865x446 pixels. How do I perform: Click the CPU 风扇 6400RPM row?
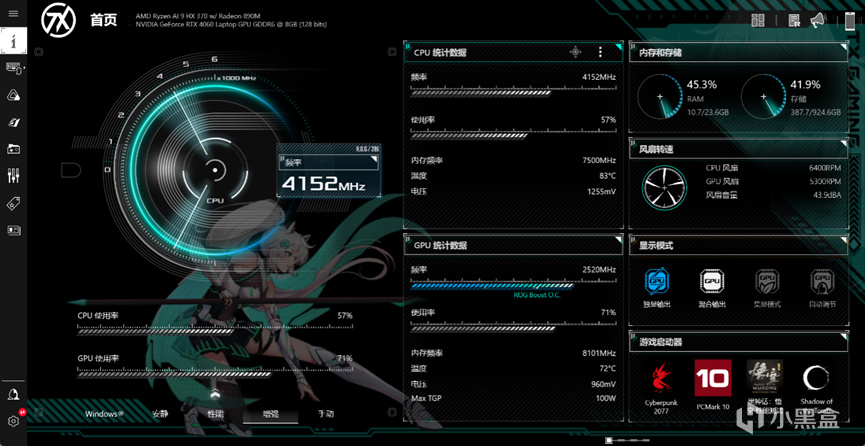(773, 168)
